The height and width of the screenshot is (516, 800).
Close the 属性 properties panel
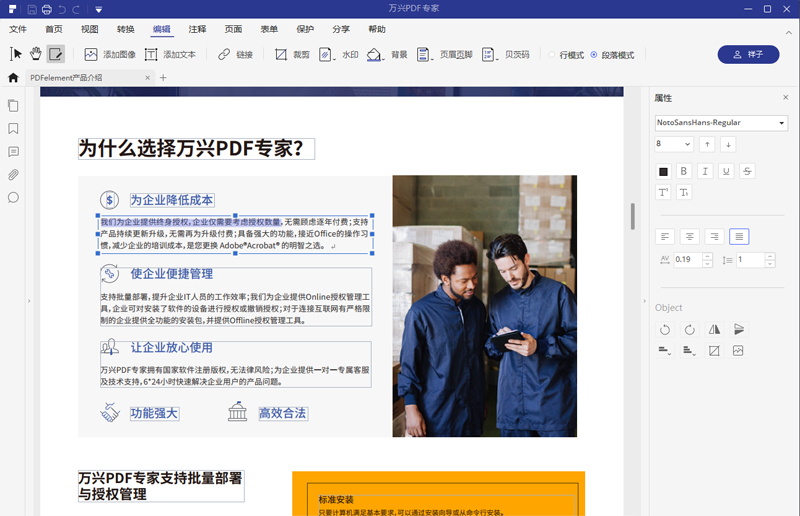pyautogui.click(x=786, y=97)
